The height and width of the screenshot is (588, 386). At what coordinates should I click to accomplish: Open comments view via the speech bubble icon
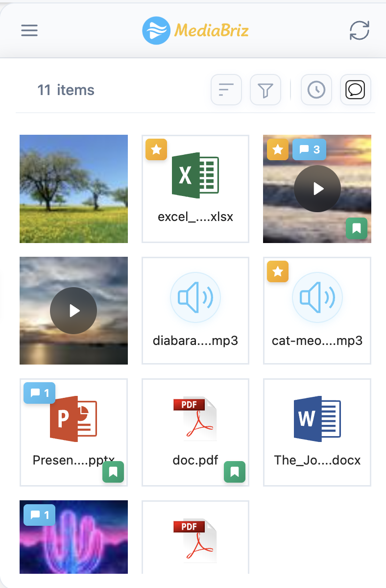coord(355,90)
